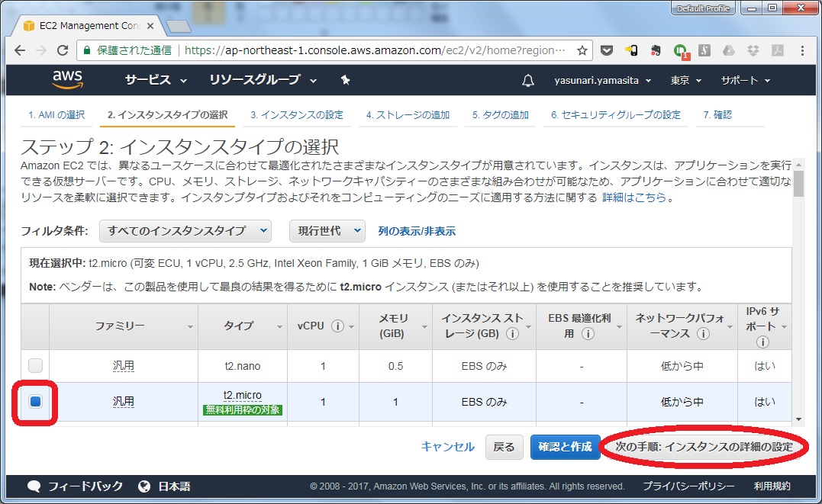Click the t2.nano type cell text
Image resolution: width=822 pixels, height=504 pixels.
click(242, 366)
